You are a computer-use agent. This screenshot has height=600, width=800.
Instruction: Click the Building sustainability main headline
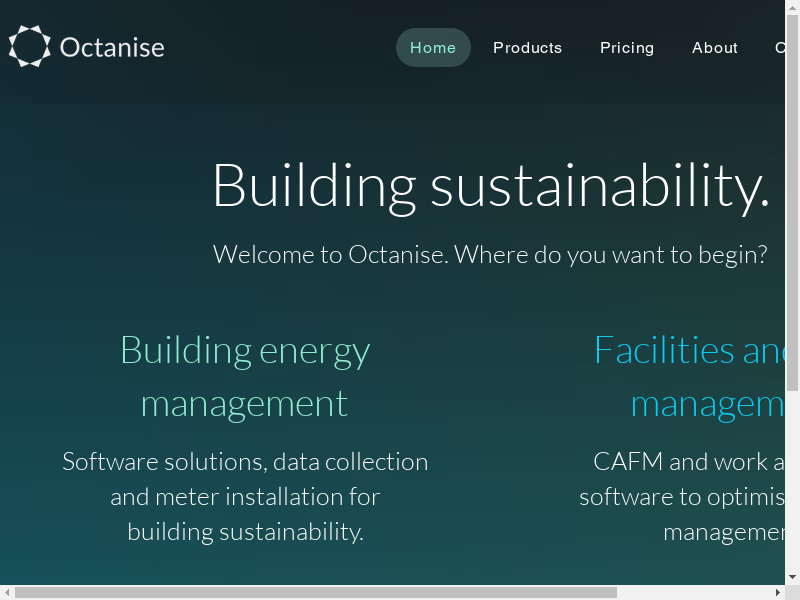click(490, 185)
